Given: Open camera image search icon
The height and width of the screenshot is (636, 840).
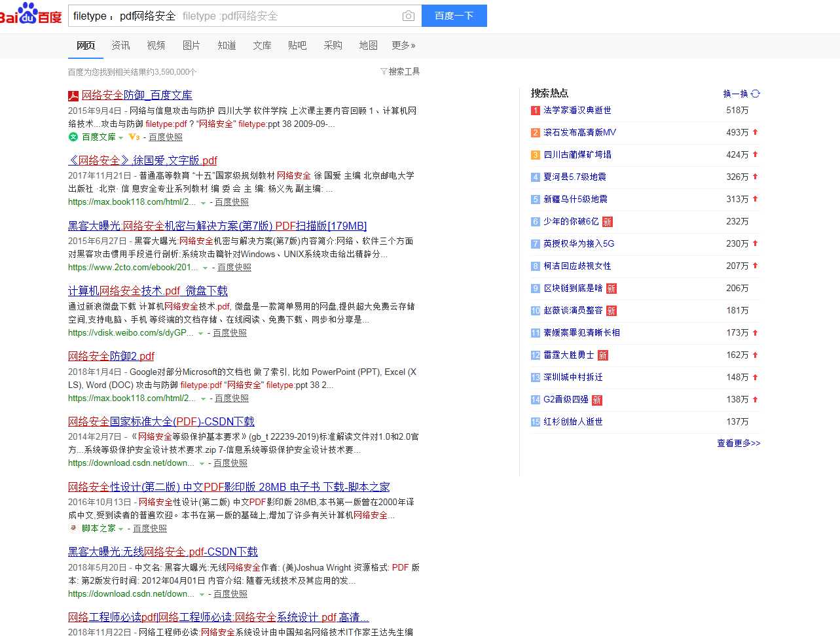Looking at the screenshot, I should pos(408,16).
